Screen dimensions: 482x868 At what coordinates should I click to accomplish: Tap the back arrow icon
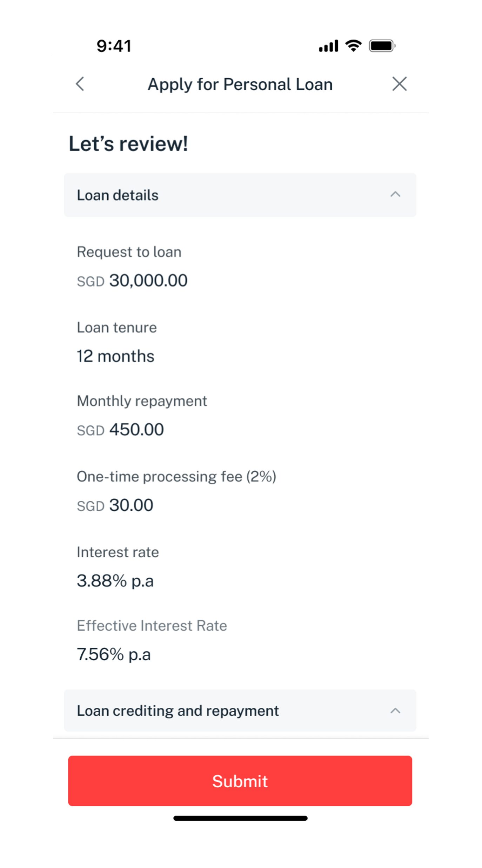pos(80,84)
